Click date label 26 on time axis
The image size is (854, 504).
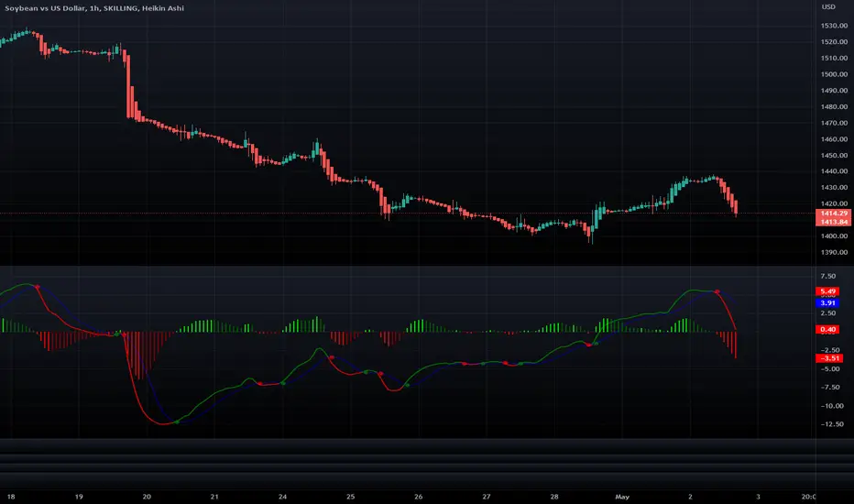[418, 497]
